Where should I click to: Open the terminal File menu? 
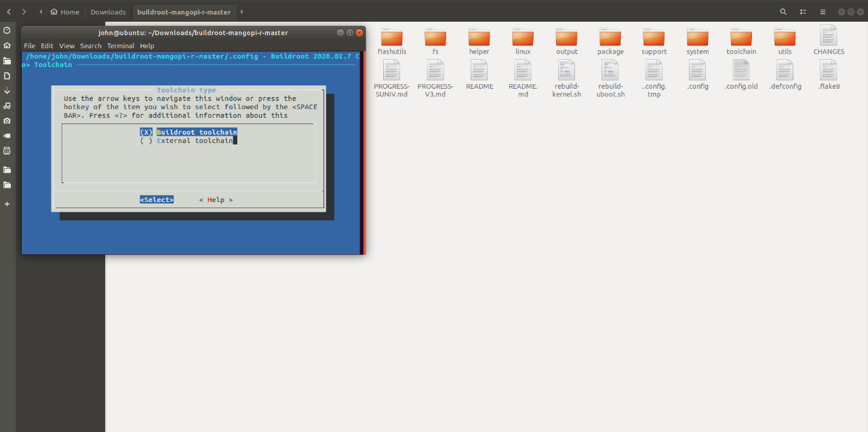29,45
